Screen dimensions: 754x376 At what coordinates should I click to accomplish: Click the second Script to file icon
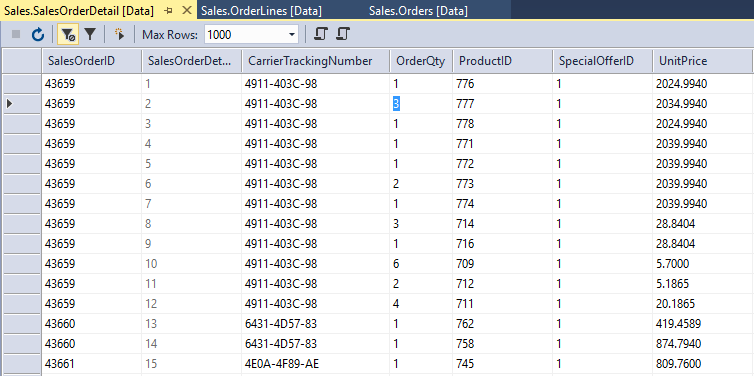coord(343,34)
